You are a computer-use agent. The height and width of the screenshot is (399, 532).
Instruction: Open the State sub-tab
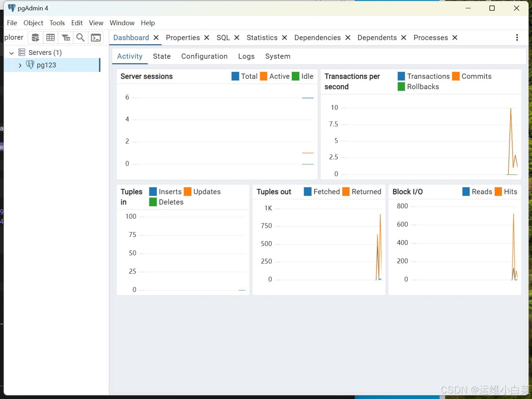[162, 56]
